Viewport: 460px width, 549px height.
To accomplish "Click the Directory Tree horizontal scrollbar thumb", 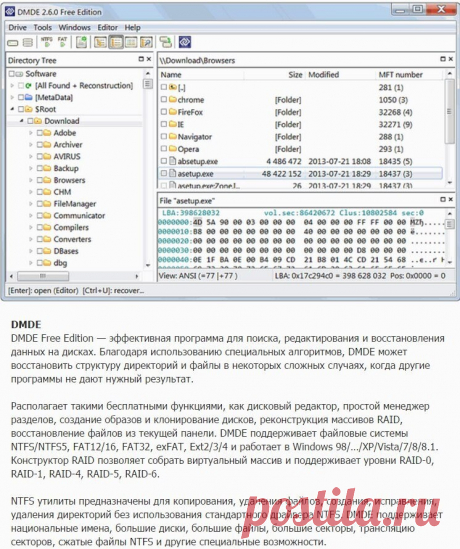I will pos(43,276).
